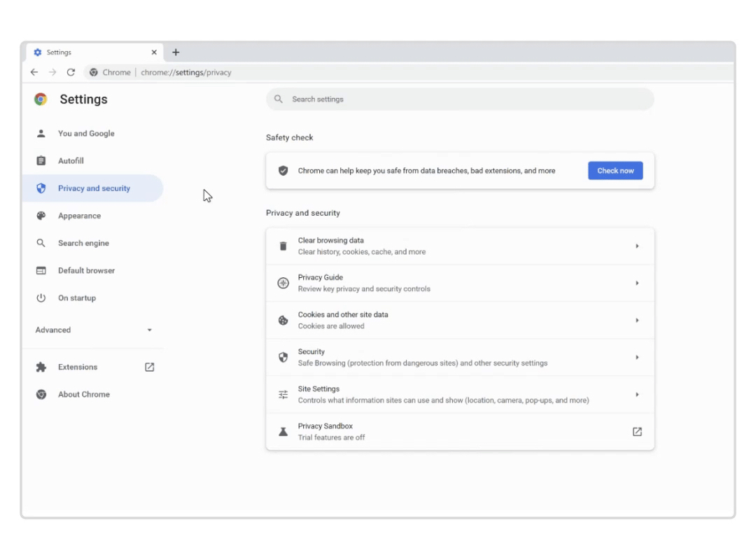
Task: Open a new browser tab
Action: 176,52
